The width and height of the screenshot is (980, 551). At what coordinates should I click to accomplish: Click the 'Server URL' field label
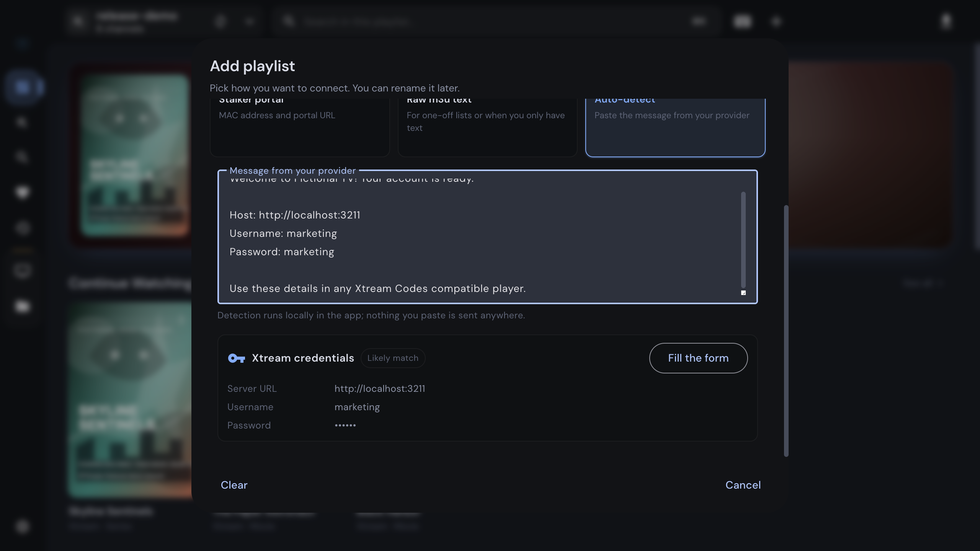pos(252,389)
